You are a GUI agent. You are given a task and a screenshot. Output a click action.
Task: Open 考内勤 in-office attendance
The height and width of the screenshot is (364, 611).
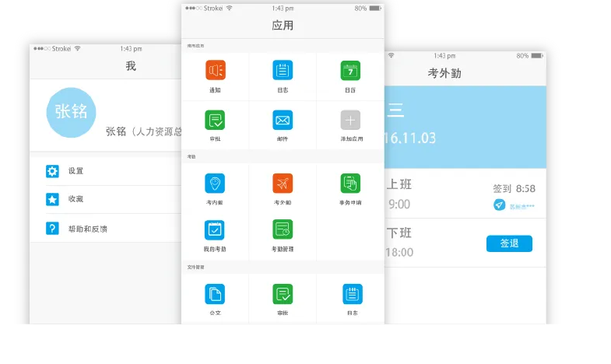(x=215, y=184)
